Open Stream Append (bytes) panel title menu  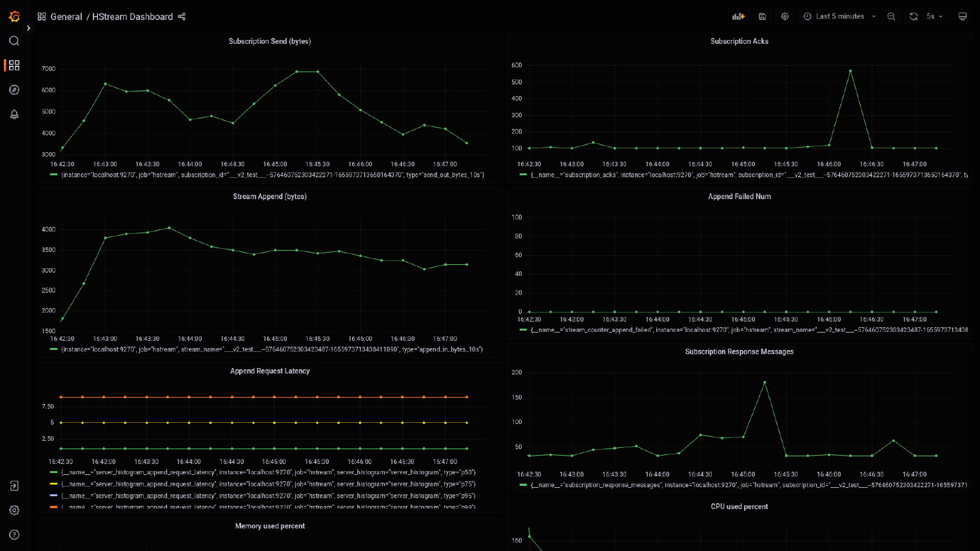[269, 197]
